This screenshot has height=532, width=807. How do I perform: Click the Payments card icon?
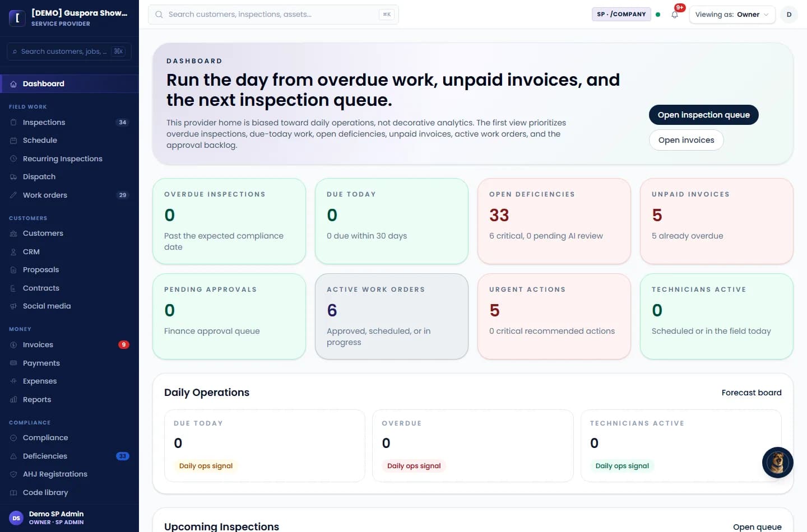pos(13,363)
